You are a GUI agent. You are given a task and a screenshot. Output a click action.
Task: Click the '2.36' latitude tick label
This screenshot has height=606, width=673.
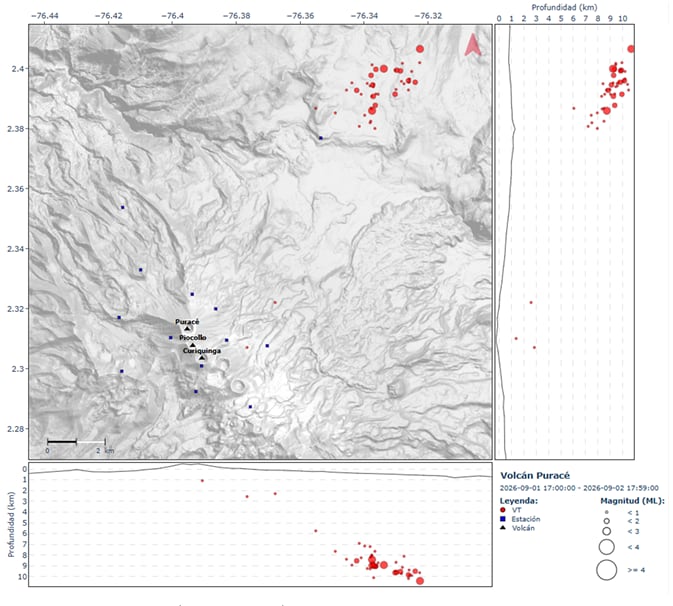16,189
